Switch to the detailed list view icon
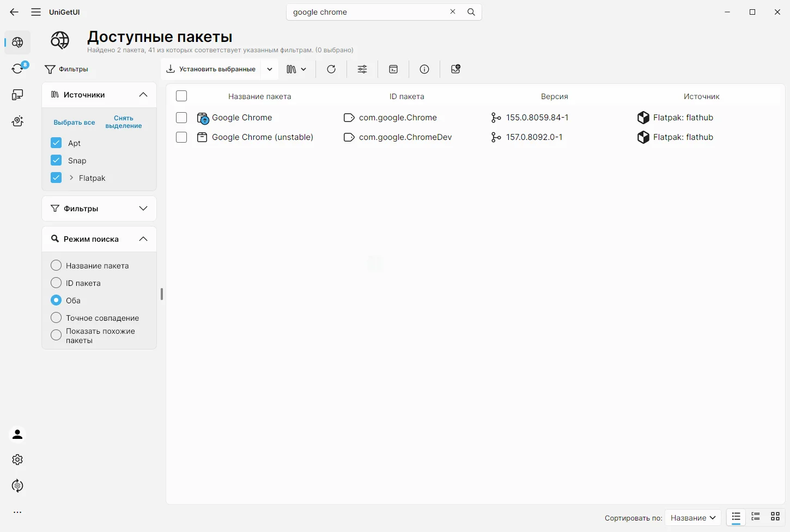Screen dimensions: 790x532 click(756, 517)
